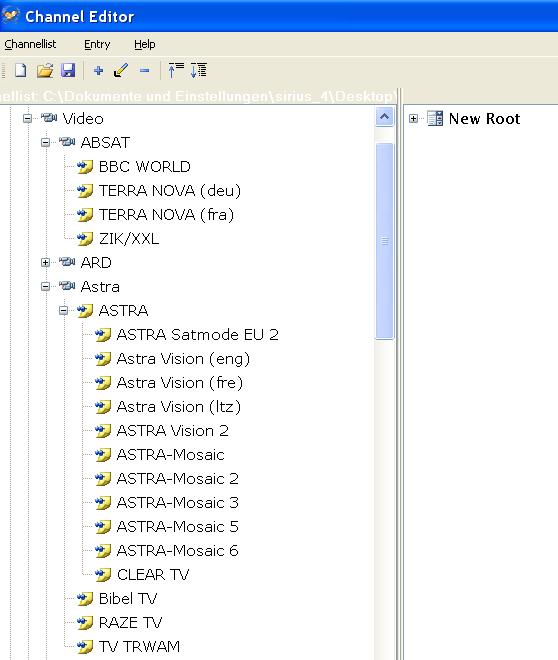558x660 pixels.
Task: Click the Astra group camera icon
Action: click(67, 286)
